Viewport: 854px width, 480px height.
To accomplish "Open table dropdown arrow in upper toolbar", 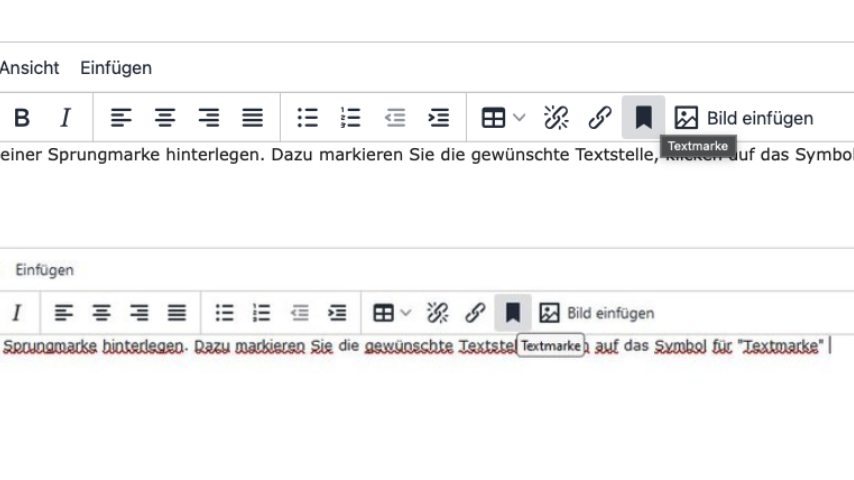I will coord(519,118).
